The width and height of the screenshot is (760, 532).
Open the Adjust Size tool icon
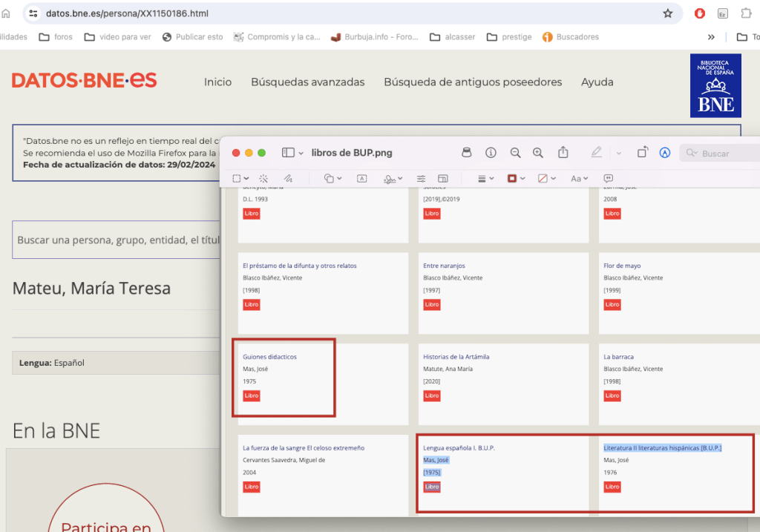pos(443,179)
